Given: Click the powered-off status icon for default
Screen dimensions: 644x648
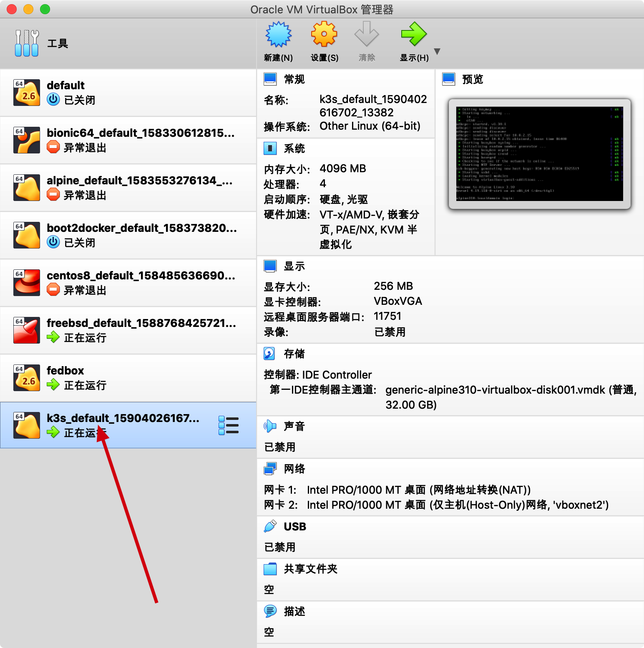Looking at the screenshot, I should [x=53, y=99].
